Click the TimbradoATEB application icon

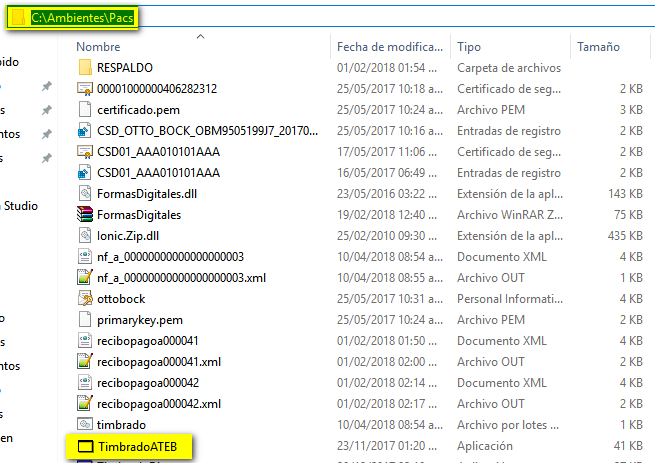point(85,446)
